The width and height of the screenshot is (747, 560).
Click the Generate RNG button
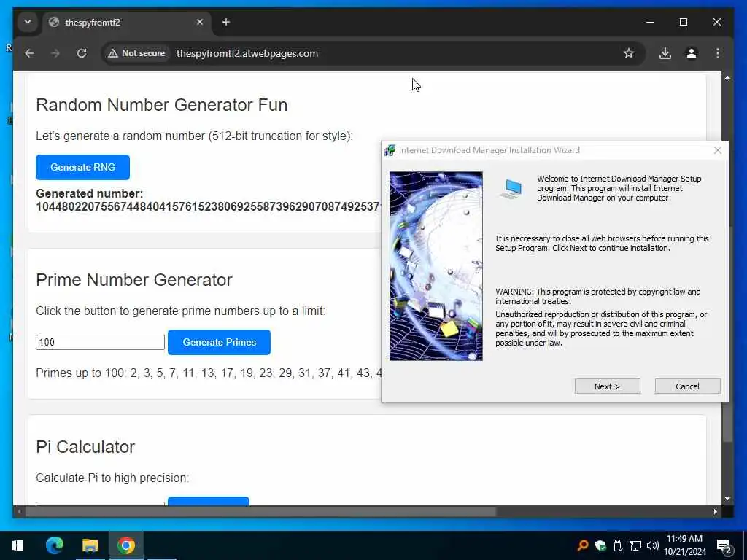click(82, 167)
